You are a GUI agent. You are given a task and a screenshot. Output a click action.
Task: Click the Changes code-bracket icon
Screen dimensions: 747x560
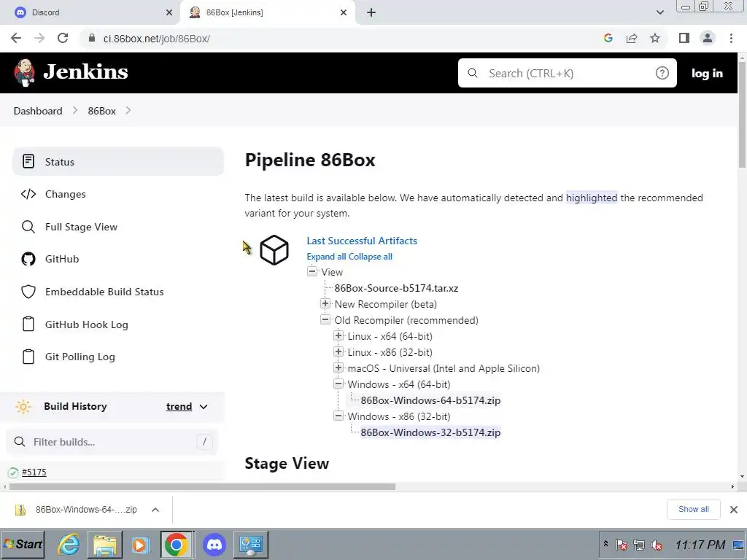[28, 194]
